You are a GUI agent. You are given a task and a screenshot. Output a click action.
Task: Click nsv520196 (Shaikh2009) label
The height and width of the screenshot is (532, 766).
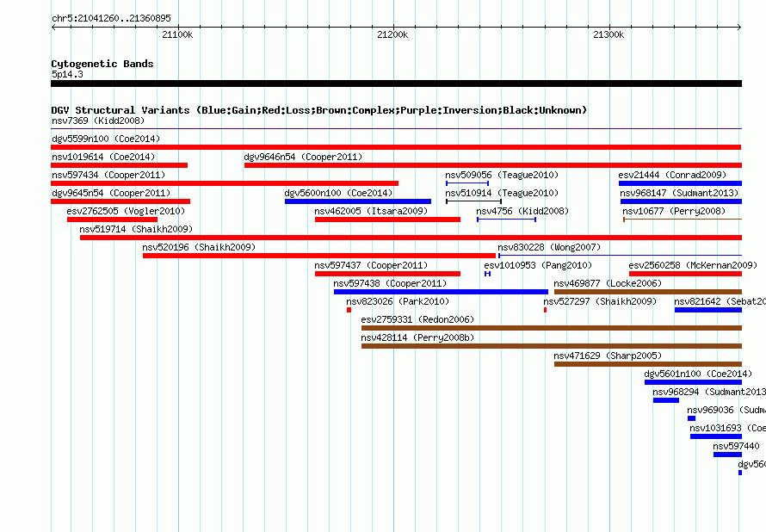tap(200, 247)
